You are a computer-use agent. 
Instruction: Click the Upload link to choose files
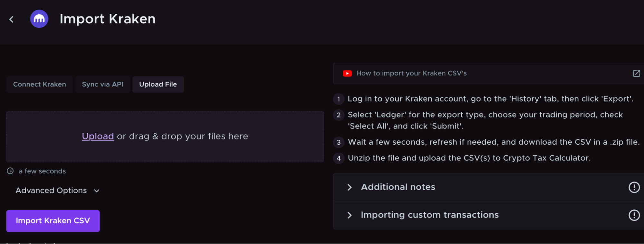98,136
